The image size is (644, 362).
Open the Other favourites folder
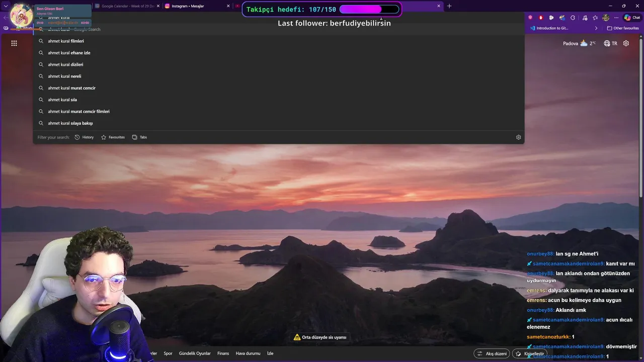623,28
